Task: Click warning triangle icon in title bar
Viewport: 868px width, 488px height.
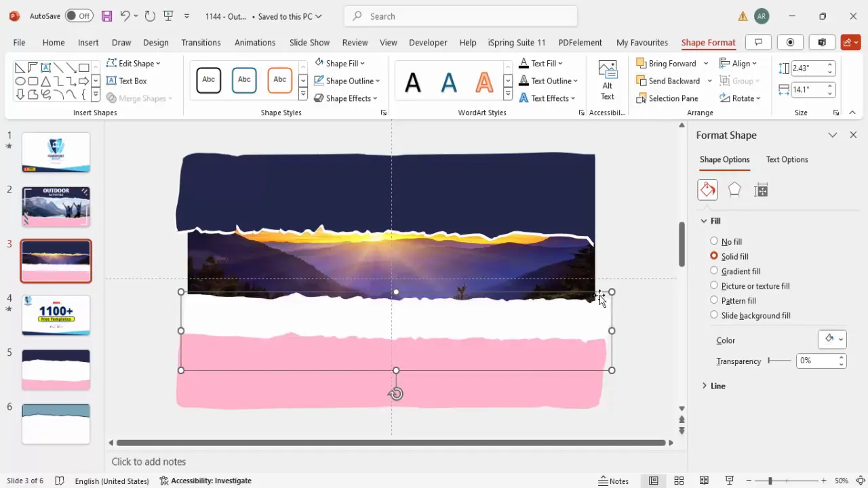Action: tap(743, 16)
